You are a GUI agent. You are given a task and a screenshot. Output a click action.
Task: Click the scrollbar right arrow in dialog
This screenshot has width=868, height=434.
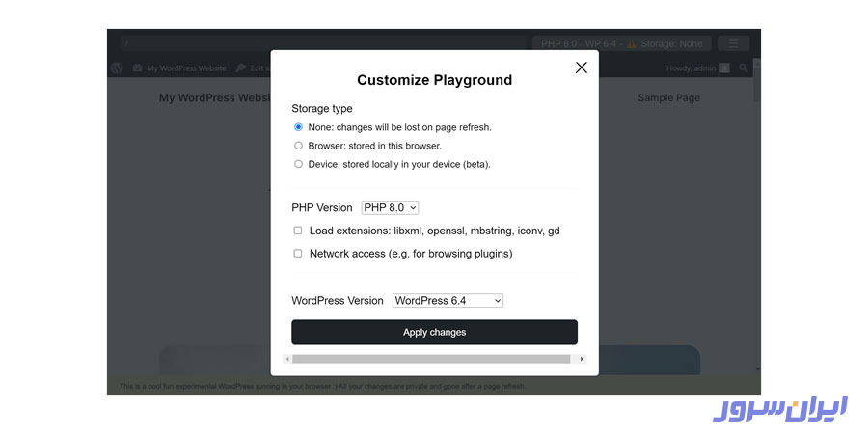pos(582,359)
